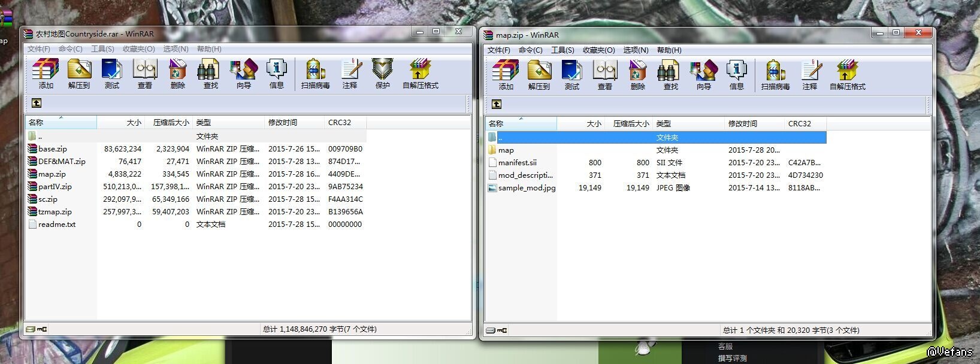Select the map folder in the map.zip window
Image resolution: width=980 pixels, height=364 pixels.
[506, 150]
